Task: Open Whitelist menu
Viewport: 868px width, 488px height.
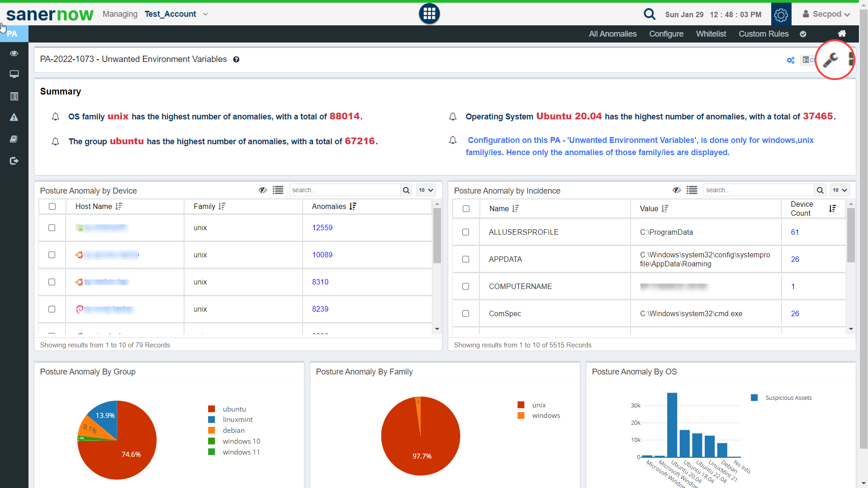Action: 711,34
